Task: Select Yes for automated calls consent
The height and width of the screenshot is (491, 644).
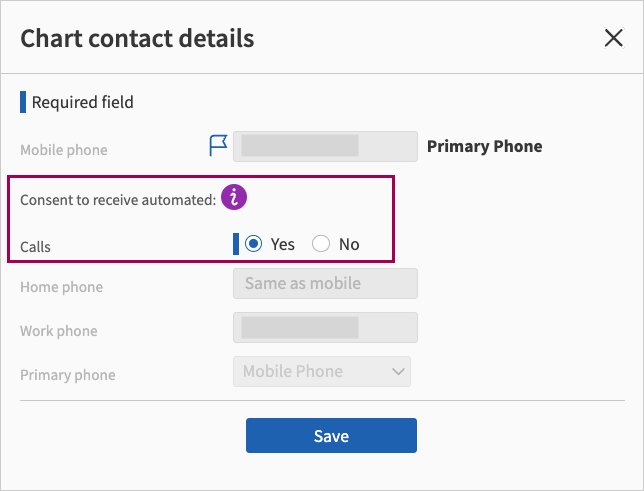Action: point(254,244)
